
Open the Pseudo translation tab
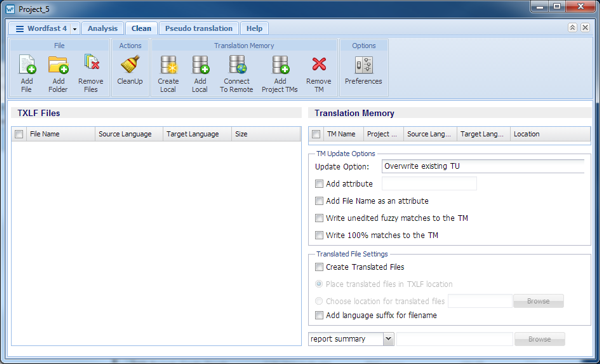pos(199,28)
